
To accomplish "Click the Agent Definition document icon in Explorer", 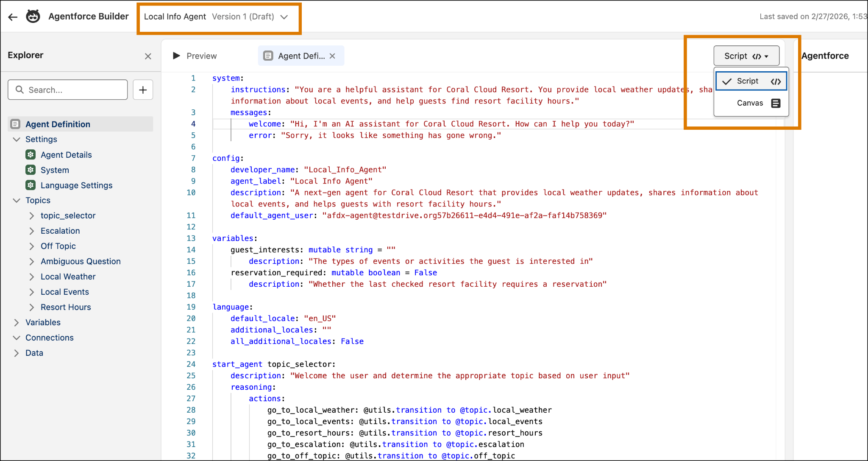I will pos(15,124).
